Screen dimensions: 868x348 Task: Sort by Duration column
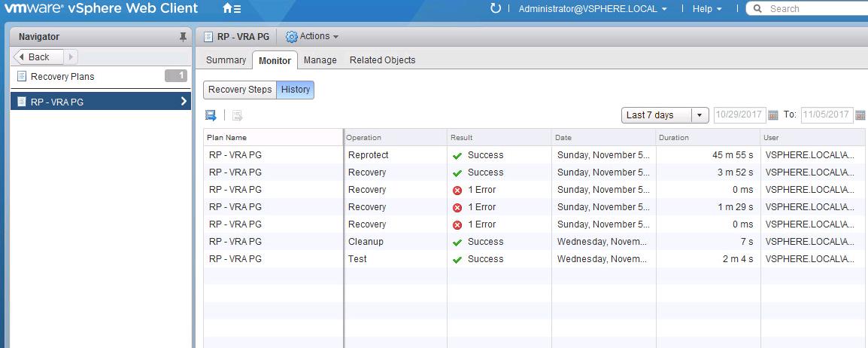pyautogui.click(x=708, y=137)
